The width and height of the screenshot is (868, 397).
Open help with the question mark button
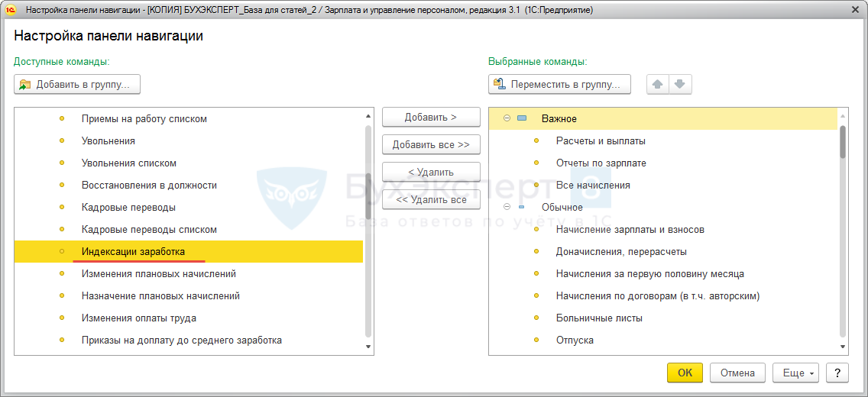[837, 373]
